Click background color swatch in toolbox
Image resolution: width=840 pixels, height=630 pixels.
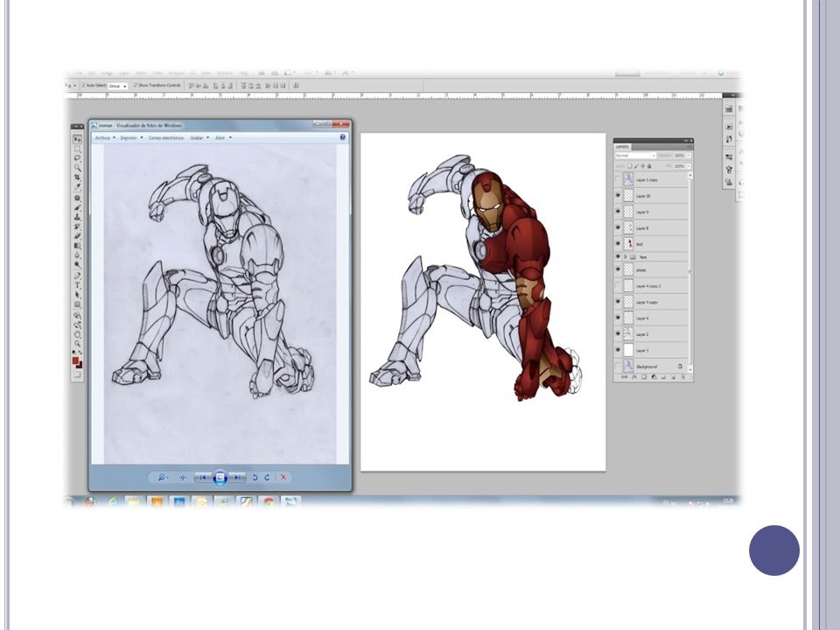80,365
